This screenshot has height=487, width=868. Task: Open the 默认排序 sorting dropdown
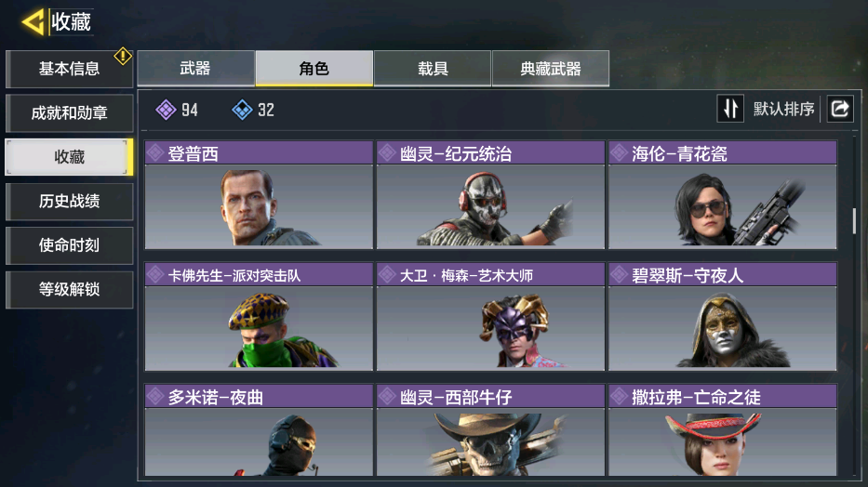[x=783, y=109]
